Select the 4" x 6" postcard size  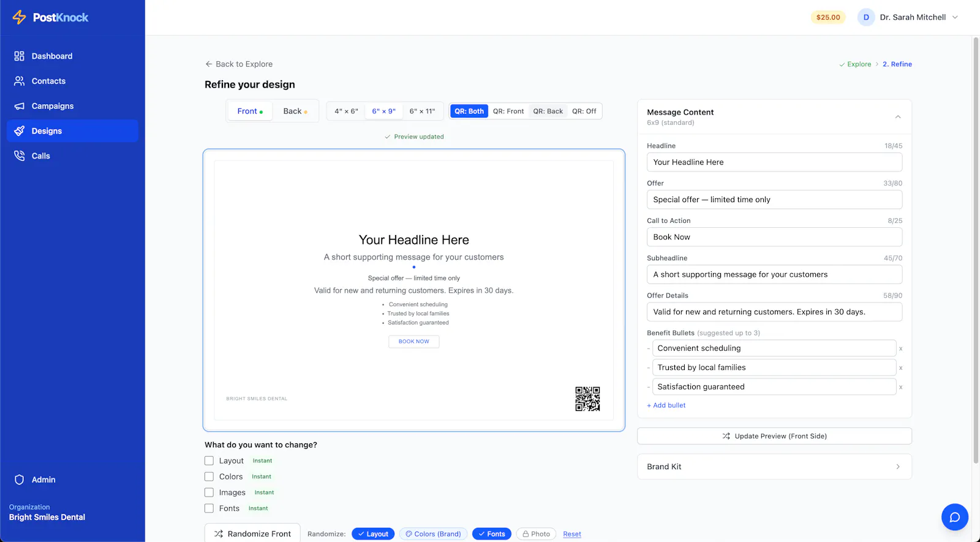(346, 111)
